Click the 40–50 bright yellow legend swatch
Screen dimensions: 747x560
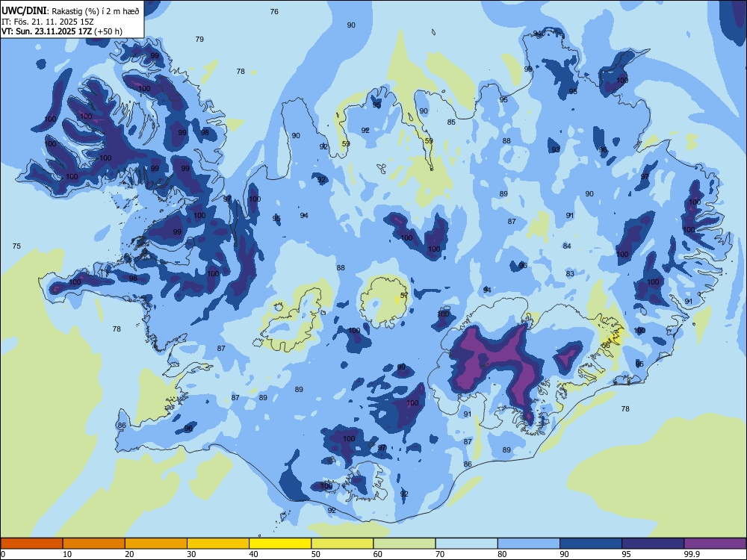click(280, 544)
